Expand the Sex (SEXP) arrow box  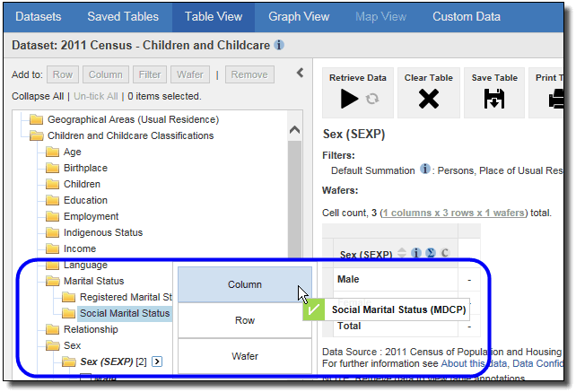tap(157, 362)
